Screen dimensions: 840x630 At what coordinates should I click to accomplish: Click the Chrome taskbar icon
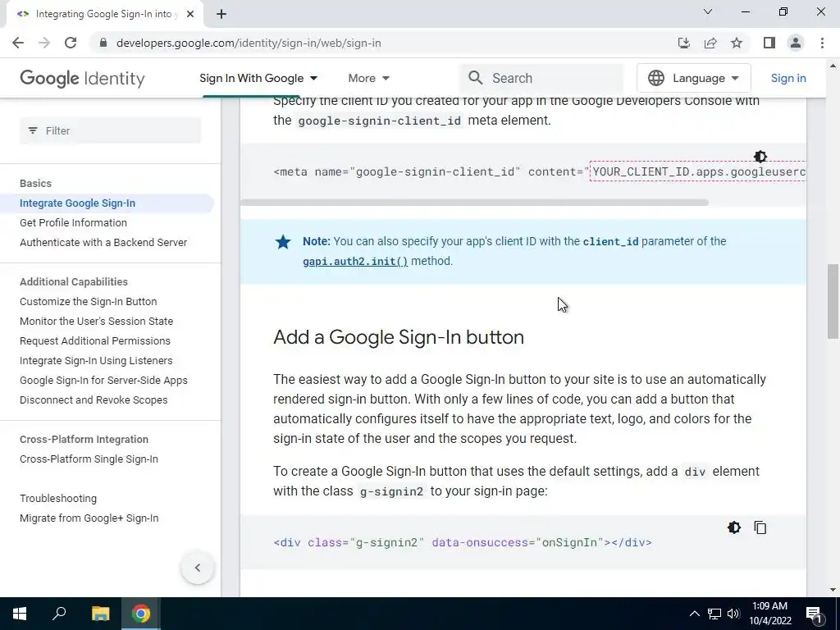[x=141, y=614]
